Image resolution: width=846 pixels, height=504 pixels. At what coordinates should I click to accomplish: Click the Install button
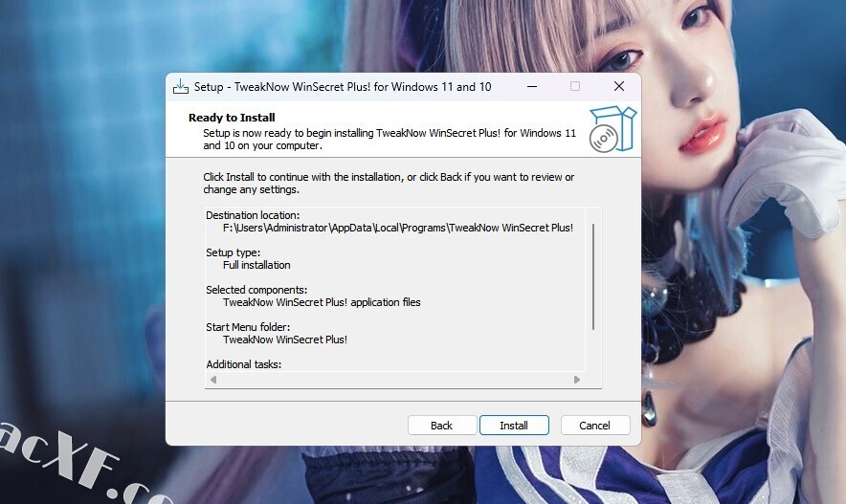click(514, 426)
